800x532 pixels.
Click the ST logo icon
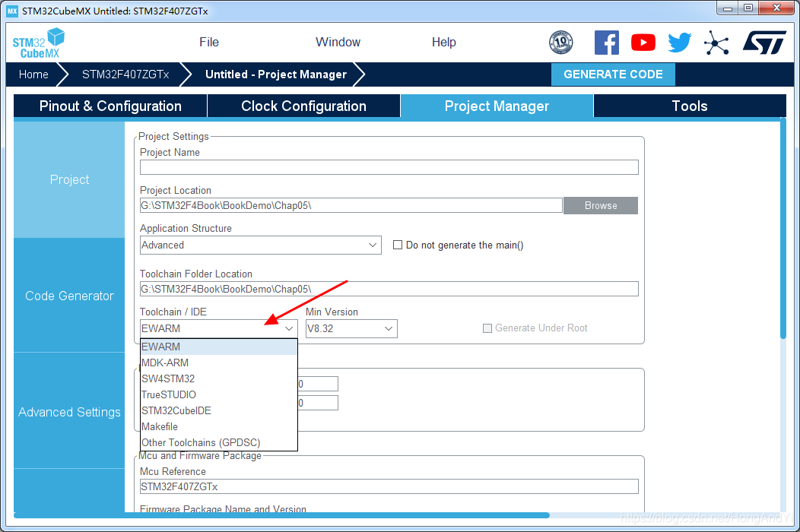point(764,43)
